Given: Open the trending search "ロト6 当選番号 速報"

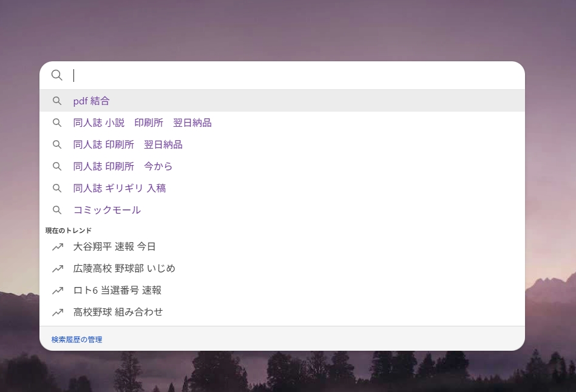Looking at the screenshot, I should pos(117,290).
